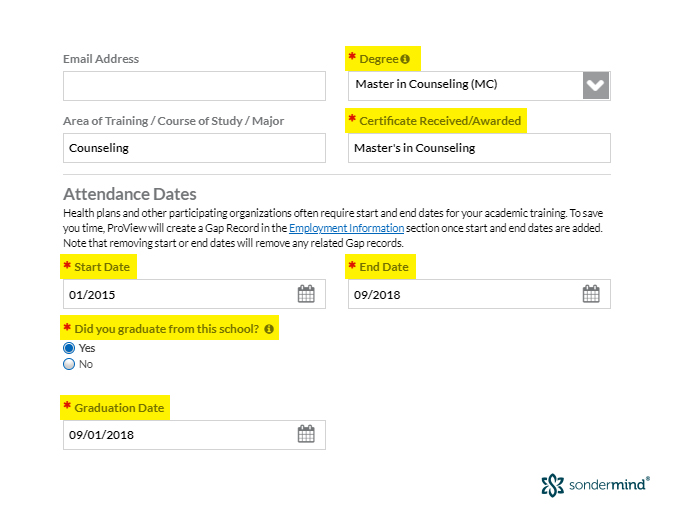
Task: Open the Employment Information link
Action: [346, 228]
